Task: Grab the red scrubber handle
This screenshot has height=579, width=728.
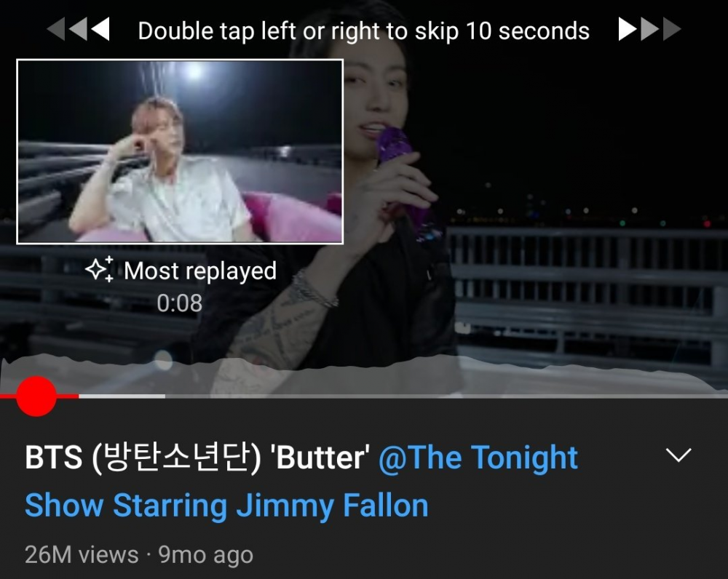Action: click(x=36, y=396)
